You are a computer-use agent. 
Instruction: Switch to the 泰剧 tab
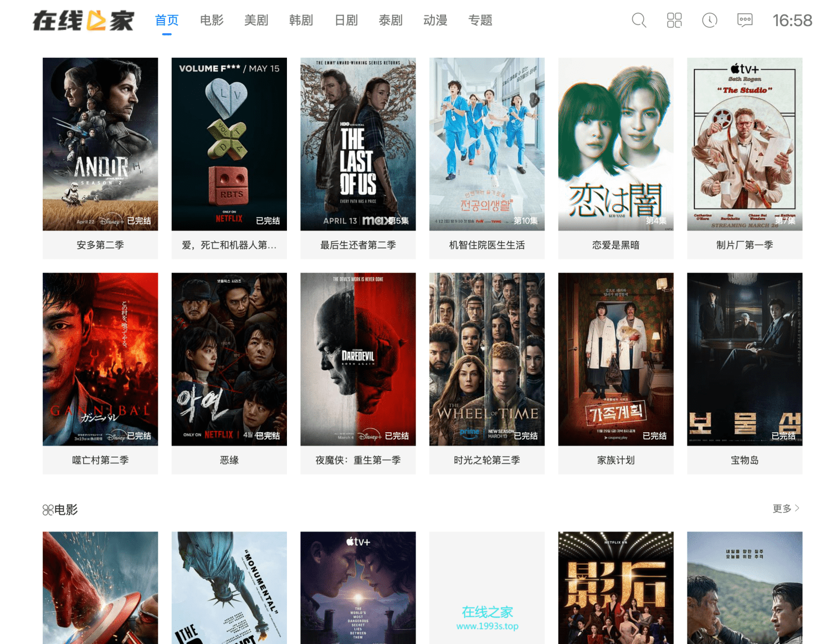(x=391, y=21)
